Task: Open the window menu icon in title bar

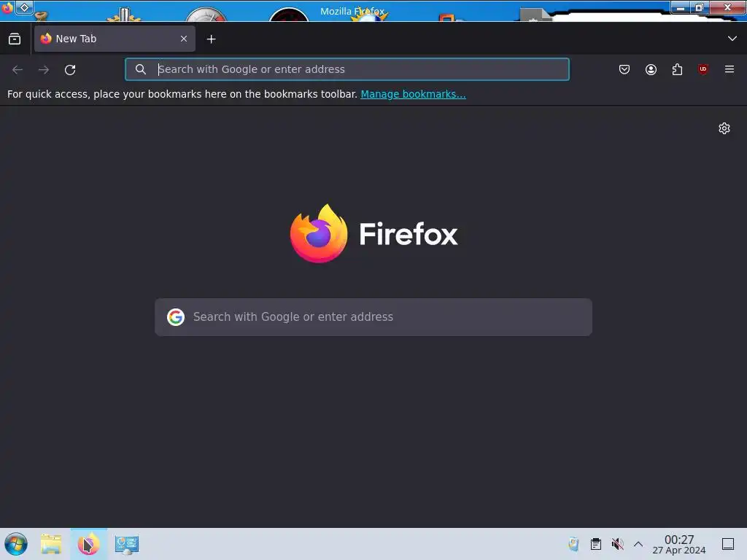Action: pyautogui.click(x=7, y=8)
